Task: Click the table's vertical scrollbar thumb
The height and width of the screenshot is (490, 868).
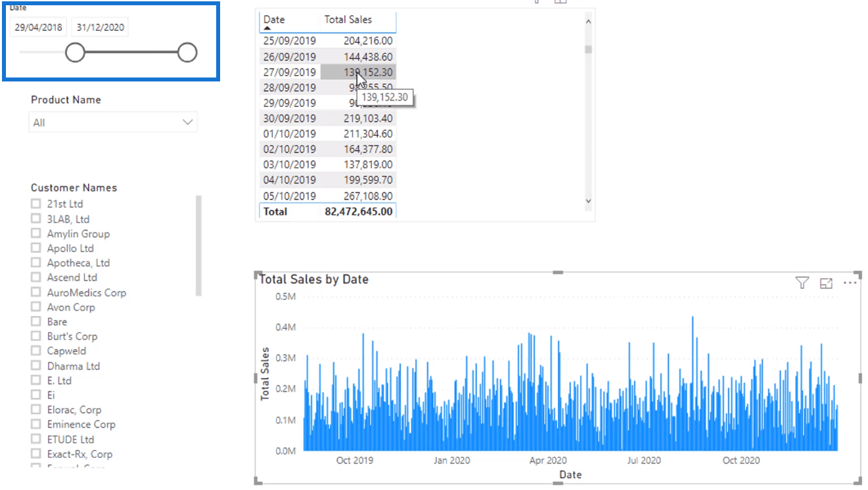Action: tap(588, 49)
